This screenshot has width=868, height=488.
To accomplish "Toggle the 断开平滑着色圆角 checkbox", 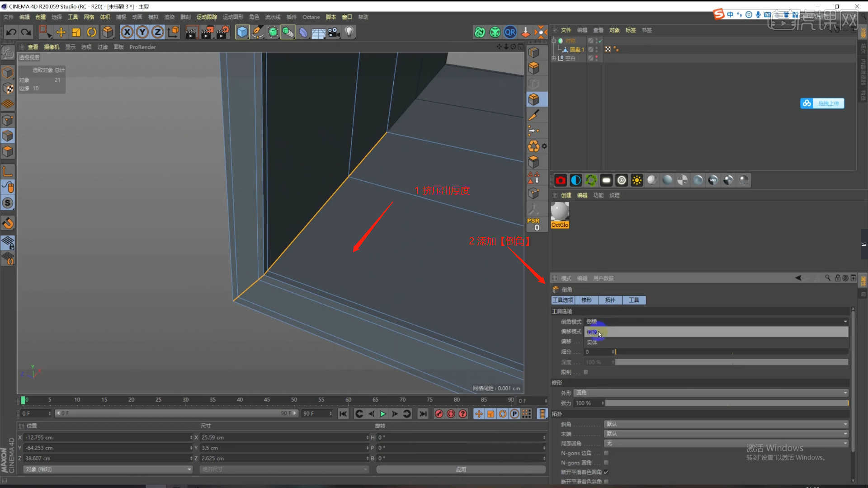I will tap(606, 472).
